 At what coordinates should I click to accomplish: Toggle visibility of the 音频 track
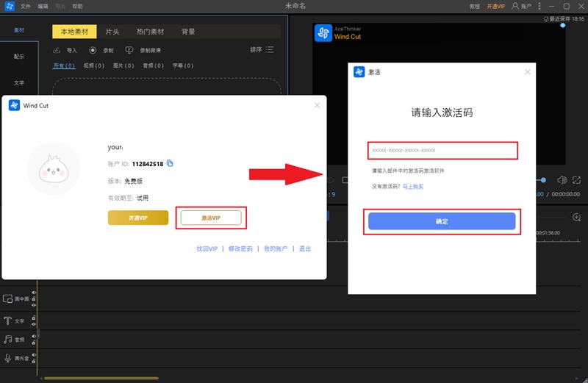[x=34, y=336]
